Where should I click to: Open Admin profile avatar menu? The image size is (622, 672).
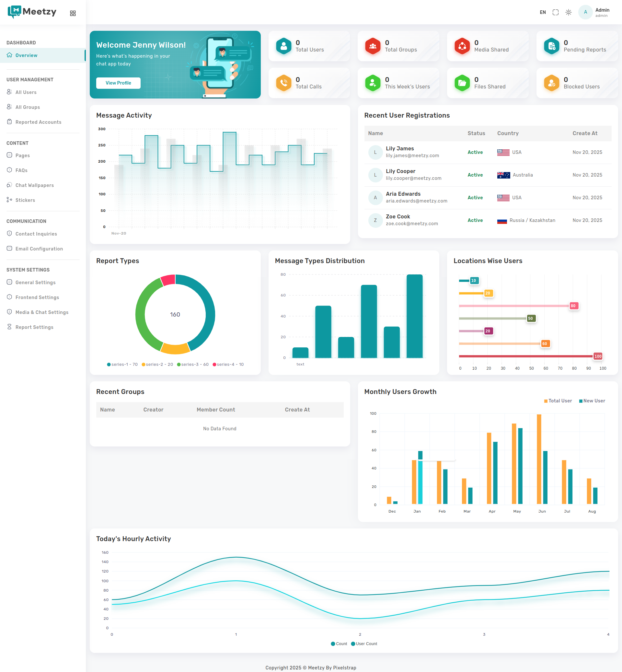coord(585,12)
